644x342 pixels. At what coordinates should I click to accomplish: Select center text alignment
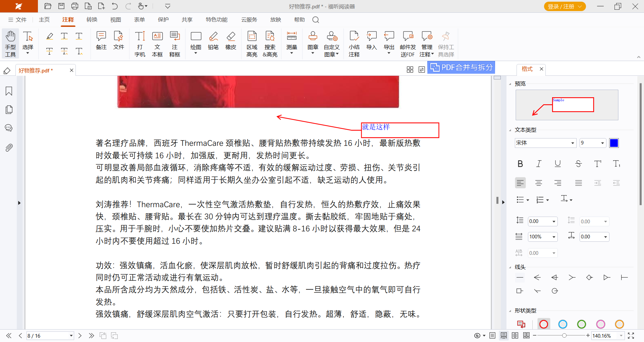[539, 183]
